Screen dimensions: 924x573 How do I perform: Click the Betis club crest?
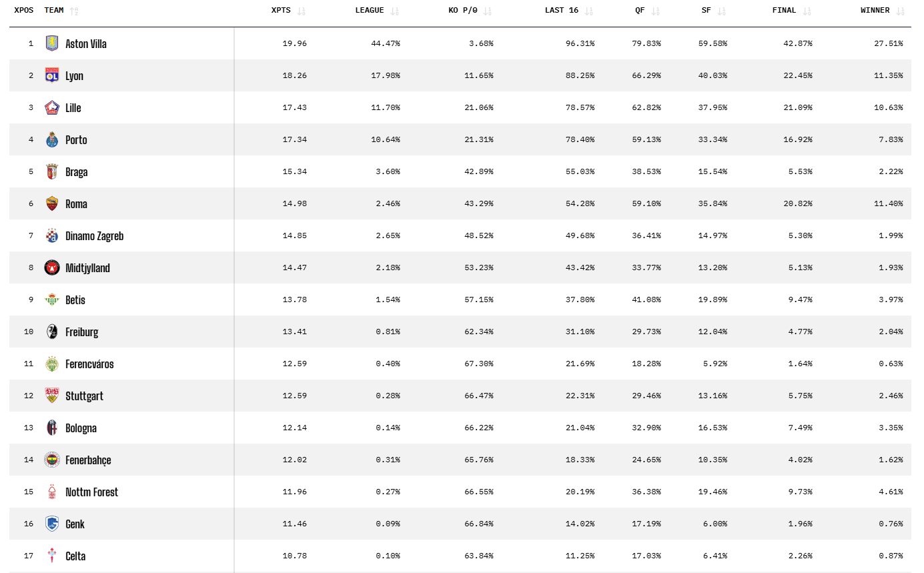pyautogui.click(x=52, y=300)
